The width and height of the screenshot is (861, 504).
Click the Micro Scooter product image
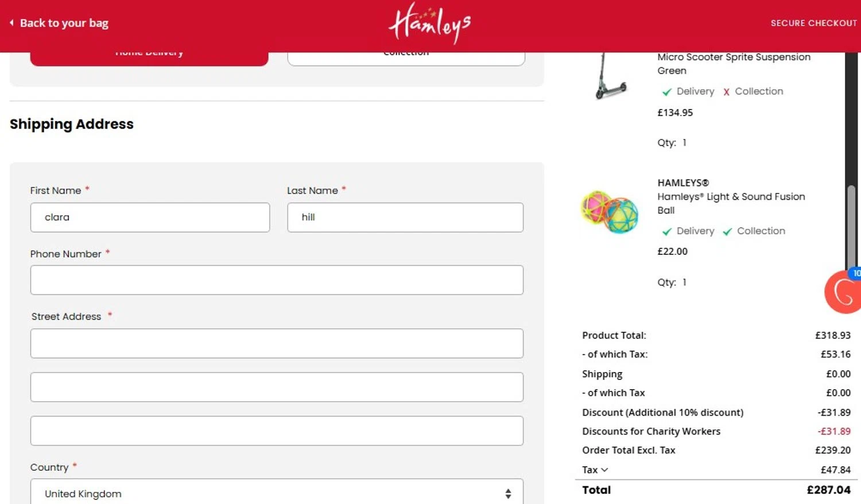611,76
